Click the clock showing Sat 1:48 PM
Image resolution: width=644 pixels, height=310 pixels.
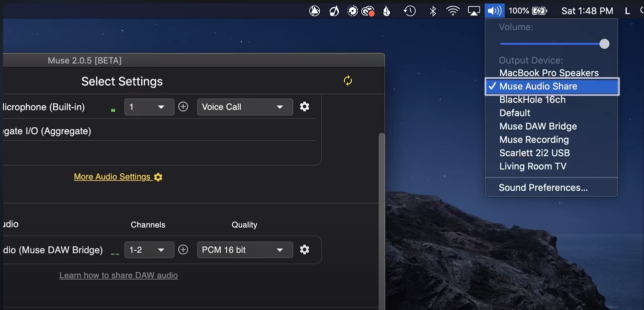click(587, 10)
